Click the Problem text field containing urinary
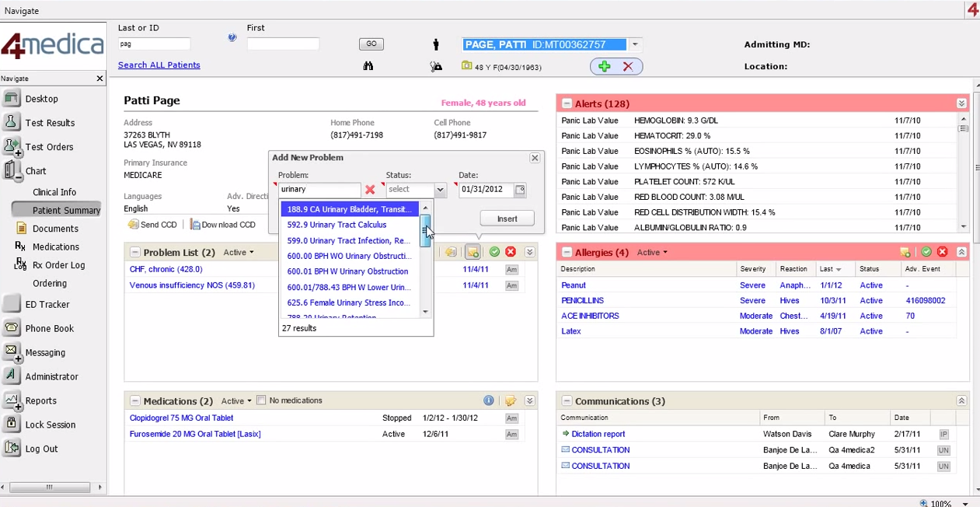 point(319,190)
